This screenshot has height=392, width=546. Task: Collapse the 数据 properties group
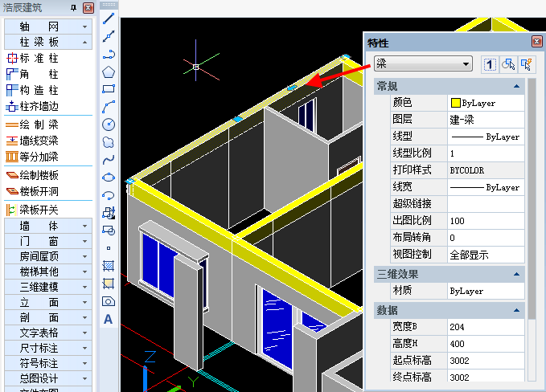coord(517,310)
